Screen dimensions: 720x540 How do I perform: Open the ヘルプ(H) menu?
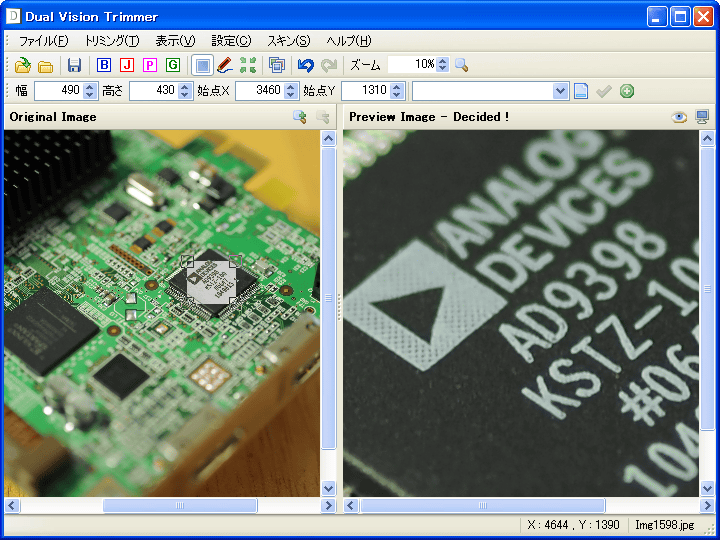(x=349, y=41)
